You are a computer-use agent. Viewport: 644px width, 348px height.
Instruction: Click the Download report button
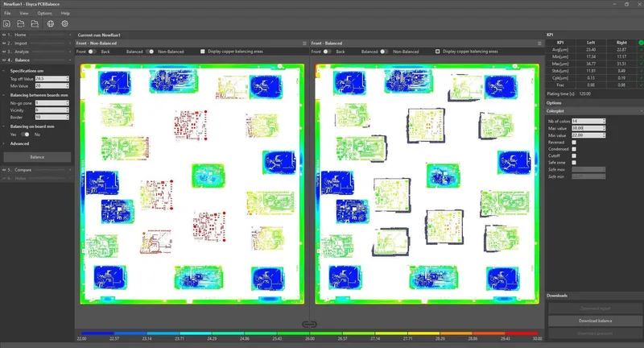coord(595,309)
